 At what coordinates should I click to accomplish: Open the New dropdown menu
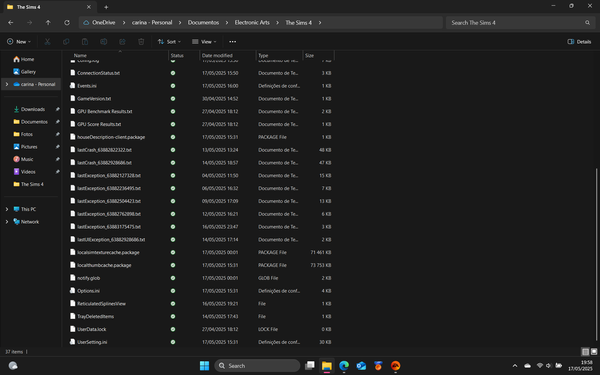18,42
